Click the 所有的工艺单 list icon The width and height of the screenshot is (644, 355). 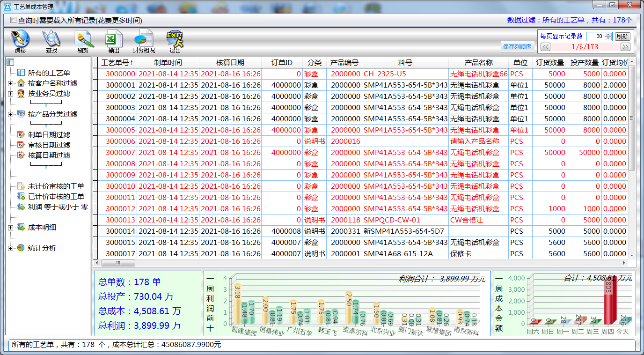point(21,73)
